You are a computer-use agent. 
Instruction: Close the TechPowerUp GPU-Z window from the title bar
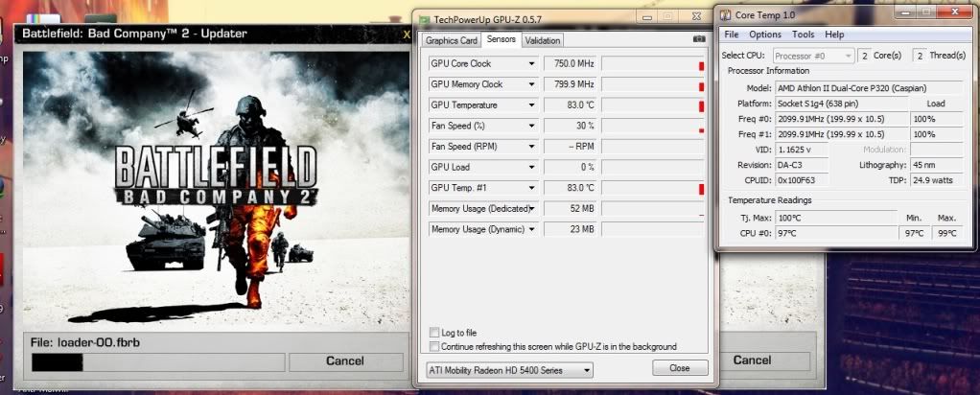[693, 16]
